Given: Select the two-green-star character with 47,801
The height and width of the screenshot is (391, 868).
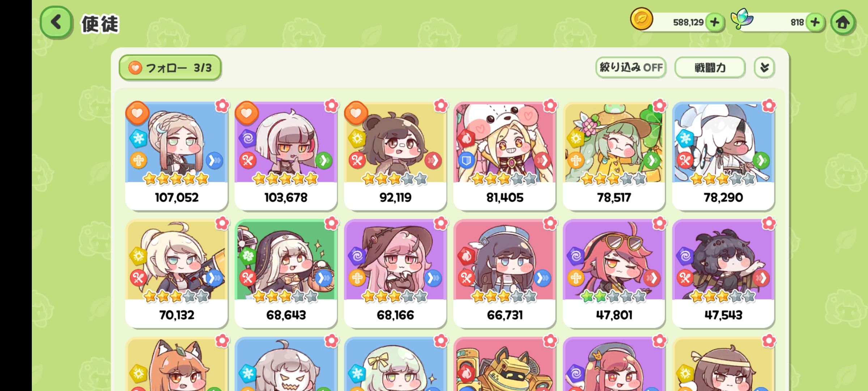Looking at the screenshot, I should (x=614, y=274).
